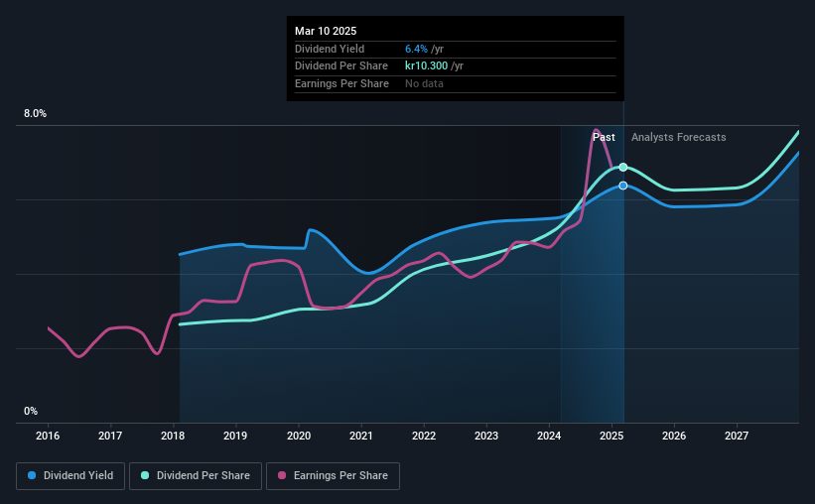Click the blue Dividend Yield legend dot
815x504 pixels.
tap(32, 475)
